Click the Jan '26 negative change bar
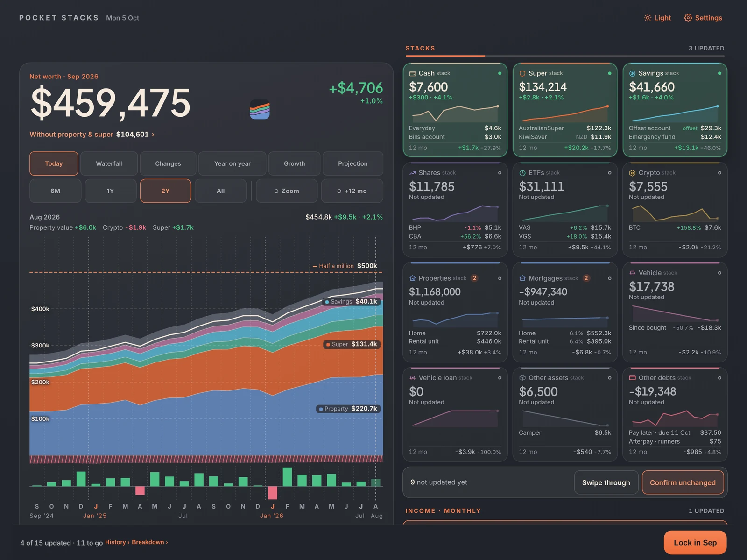 coord(273,493)
